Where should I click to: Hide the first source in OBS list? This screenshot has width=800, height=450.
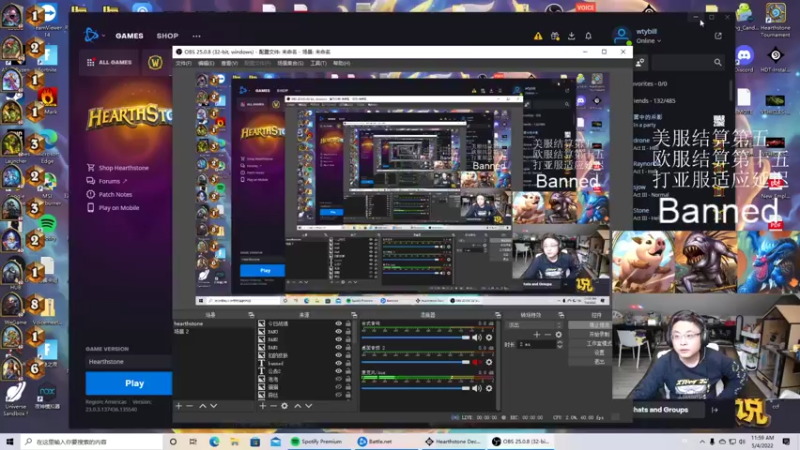click(x=338, y=323)
